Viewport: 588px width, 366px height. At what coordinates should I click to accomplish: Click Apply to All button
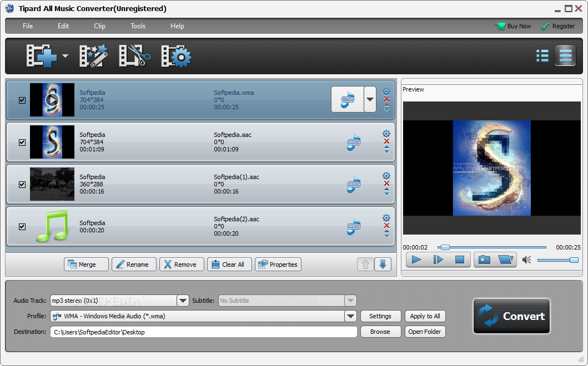[425, 316]
